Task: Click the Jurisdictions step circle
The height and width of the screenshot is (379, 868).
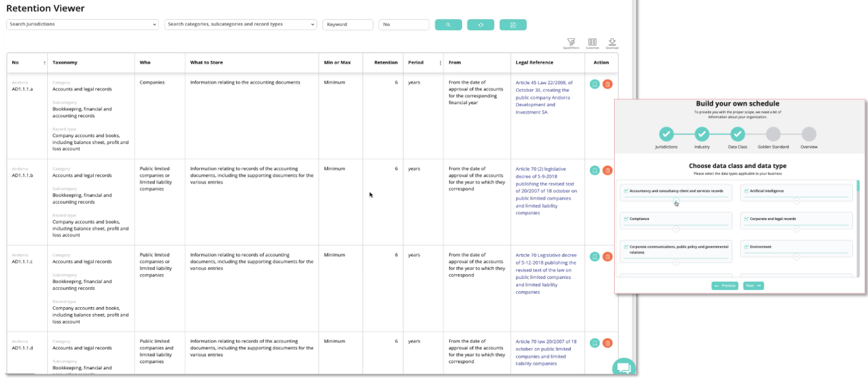Action: [666, 134]
